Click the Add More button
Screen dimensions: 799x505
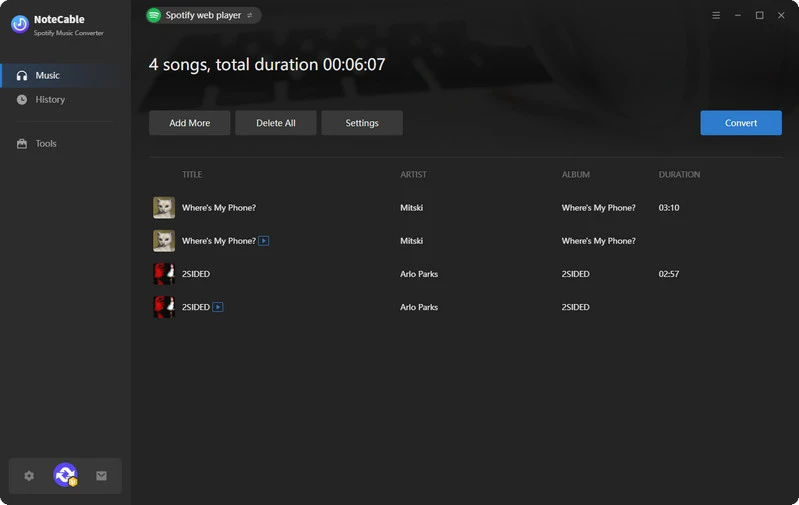point(189,123)
